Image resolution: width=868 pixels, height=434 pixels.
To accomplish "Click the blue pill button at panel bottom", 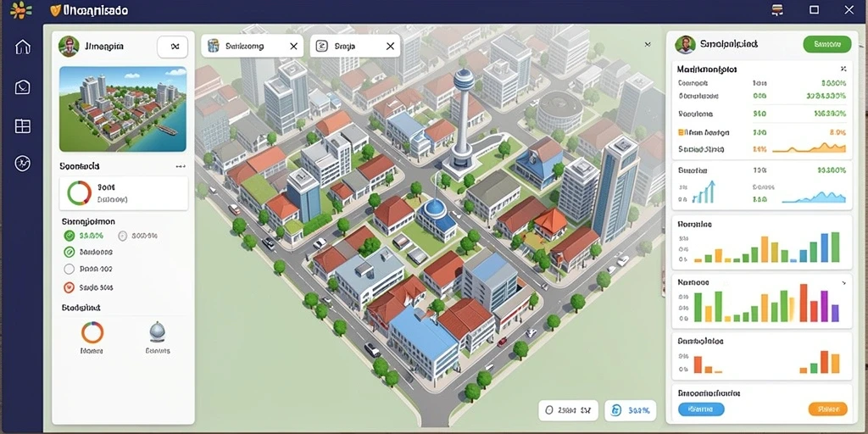I will 701,409.
